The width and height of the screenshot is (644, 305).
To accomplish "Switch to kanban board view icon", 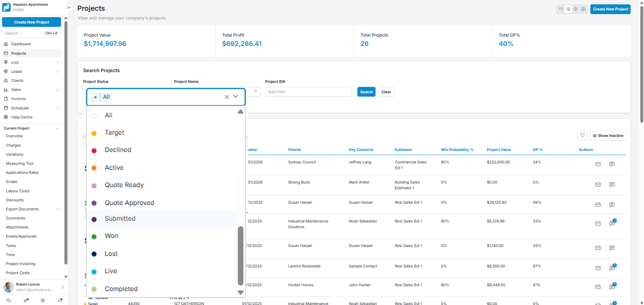I will (x=561, y=9).
